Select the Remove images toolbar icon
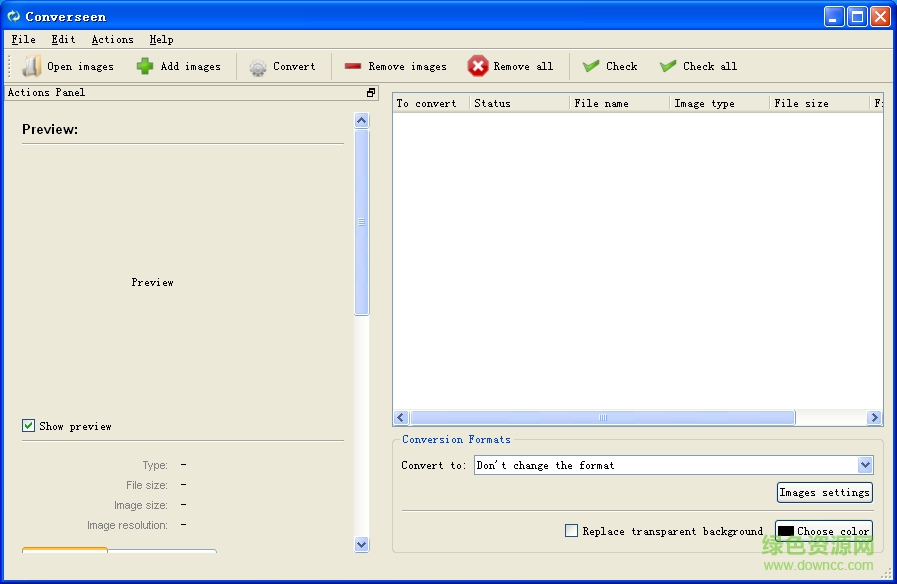The height and width of the screenshot is (584, 897). pyautogui.click(x=394, y=66)
